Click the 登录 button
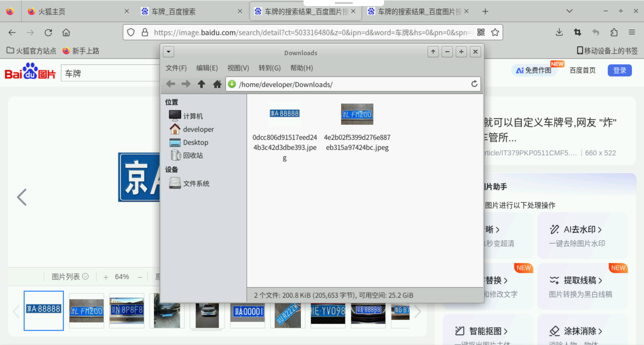 (620, 70)
